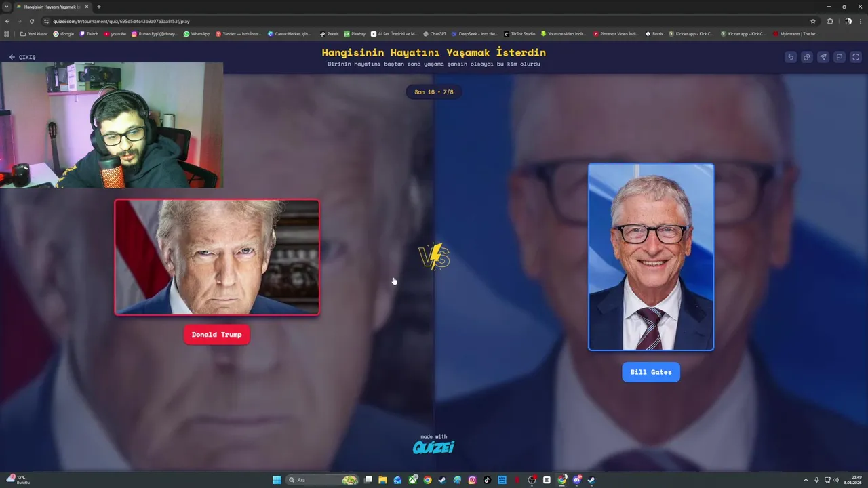The height and width of the screenshot is (488, 868).
Task: Choose the Donald Trump label button
Action: coord(217,335)
